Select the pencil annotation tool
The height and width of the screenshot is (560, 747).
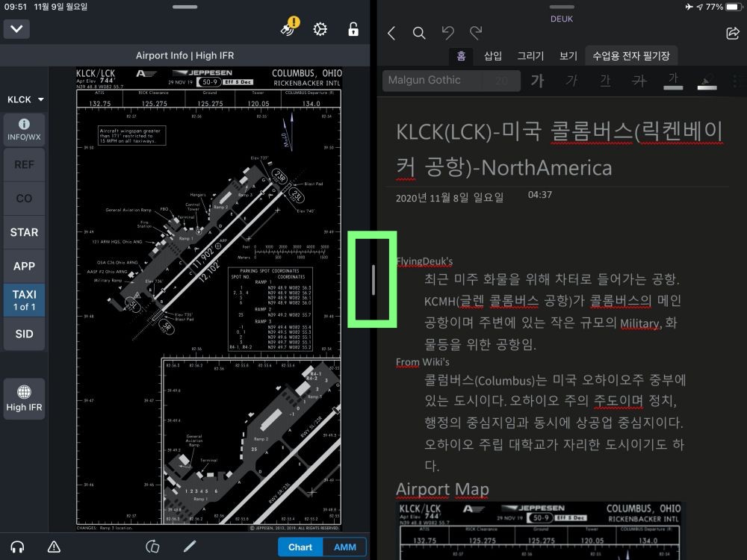[x=190, y=547]
